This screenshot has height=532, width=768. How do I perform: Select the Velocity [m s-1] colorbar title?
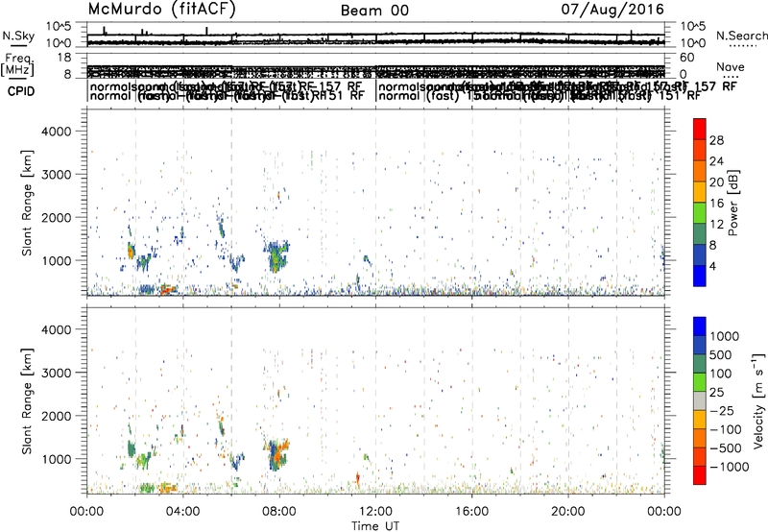759,400
